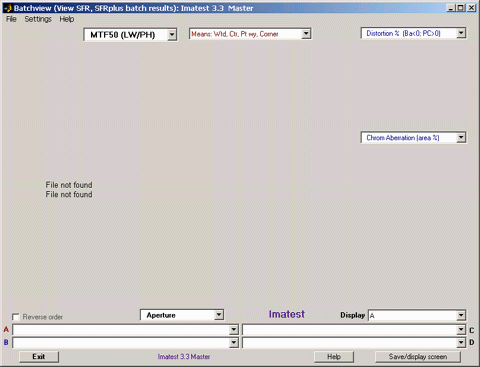Click the first File not found message
Image resolution: width=480 pixels, height=367 pixels.
tap(69, 185)
